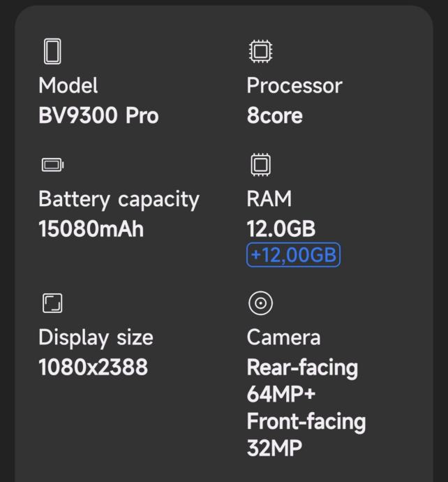Click the camera lens icon

[x=260, y=303]
